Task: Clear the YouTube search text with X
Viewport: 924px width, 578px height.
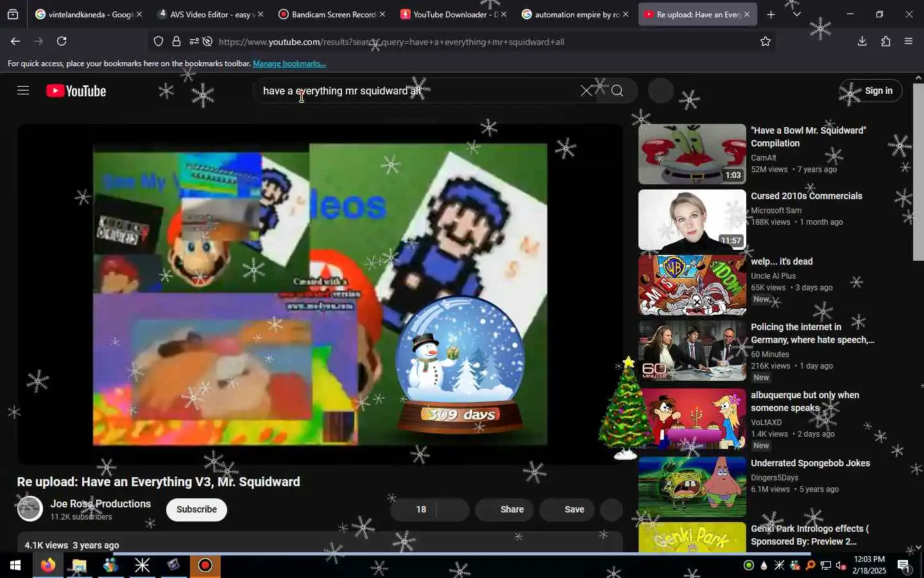Action: point(586,91)
